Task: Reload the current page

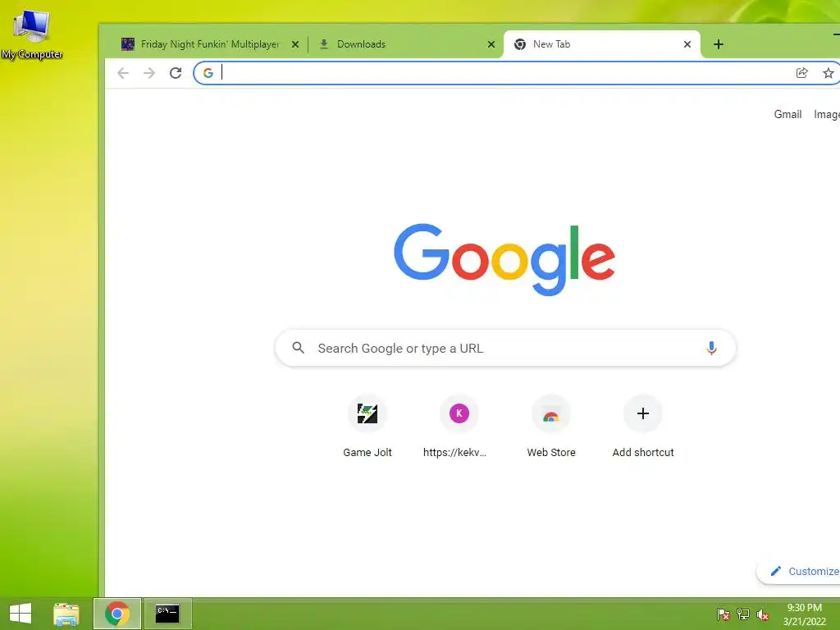Action: point(176,73)
